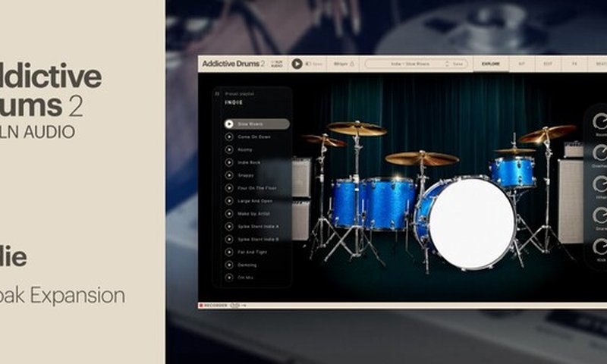
Task: Play the Fat And Tight preset
Action: pyautogui.click(x=229, y=252)
